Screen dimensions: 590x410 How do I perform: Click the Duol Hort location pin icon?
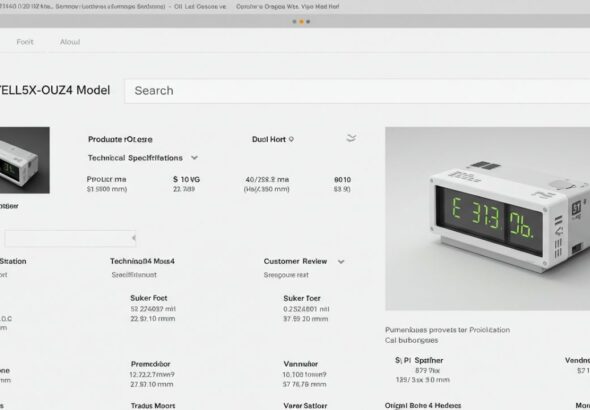coord(291,139)
